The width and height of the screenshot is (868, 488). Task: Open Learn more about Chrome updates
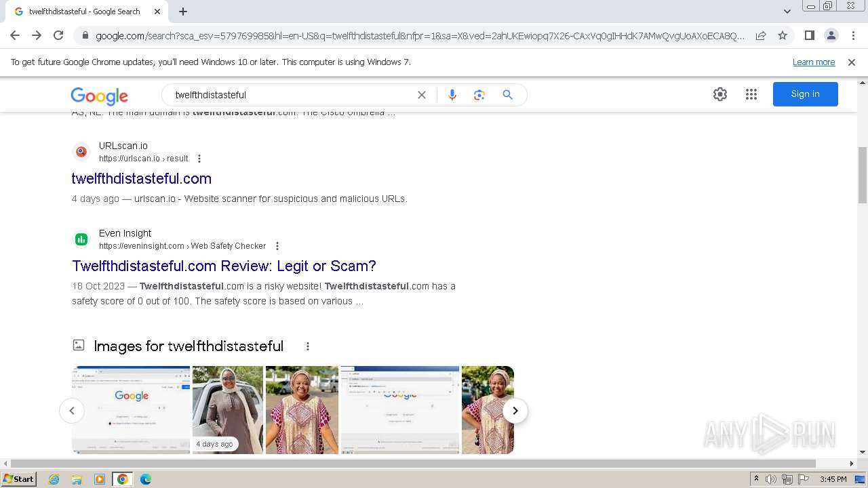coord(814,62)
